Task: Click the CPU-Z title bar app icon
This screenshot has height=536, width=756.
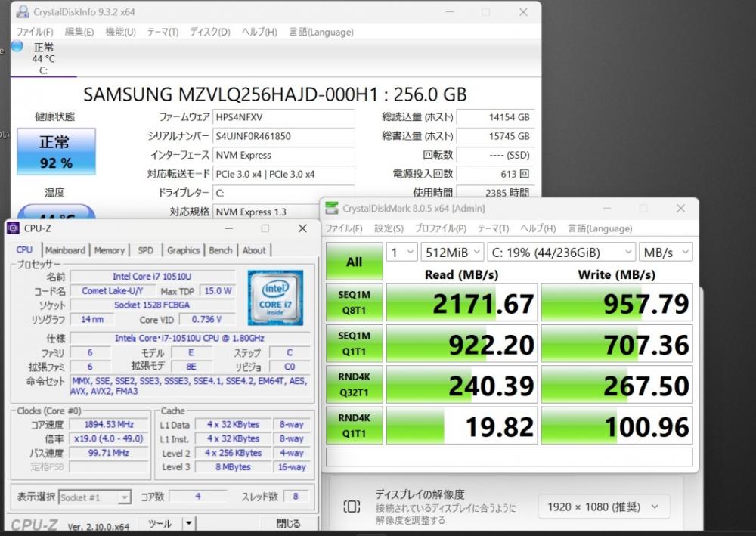Action: click(14, 228)
